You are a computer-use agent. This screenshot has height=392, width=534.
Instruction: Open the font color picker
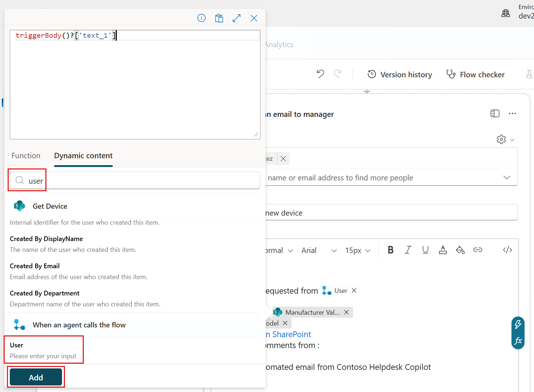pos(443,250)
